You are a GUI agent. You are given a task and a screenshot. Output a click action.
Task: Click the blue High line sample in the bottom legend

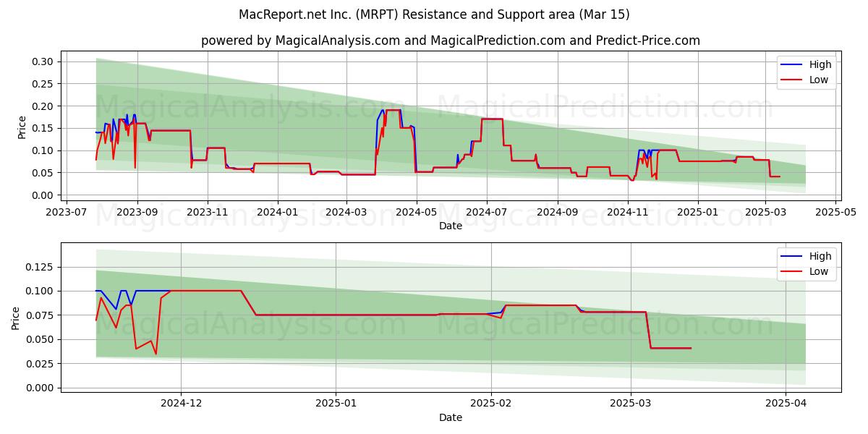click(792, 256)
